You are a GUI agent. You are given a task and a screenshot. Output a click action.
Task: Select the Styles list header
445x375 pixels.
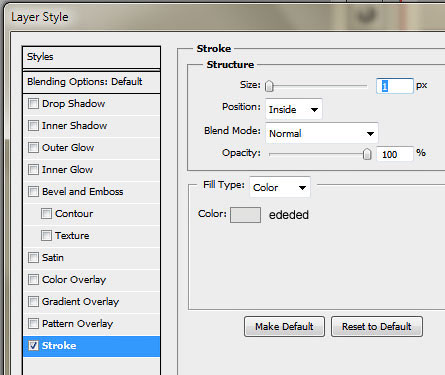pos(91,57)
